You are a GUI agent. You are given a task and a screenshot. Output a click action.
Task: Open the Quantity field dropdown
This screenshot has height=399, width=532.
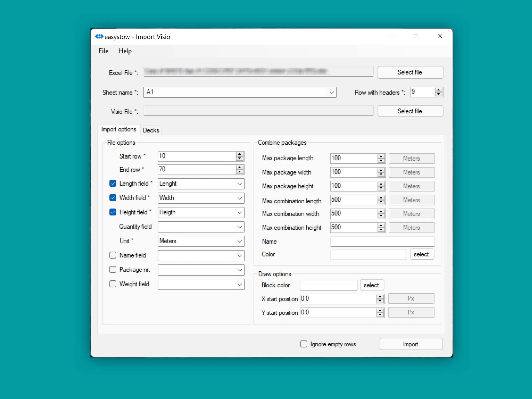pos(239,227)
